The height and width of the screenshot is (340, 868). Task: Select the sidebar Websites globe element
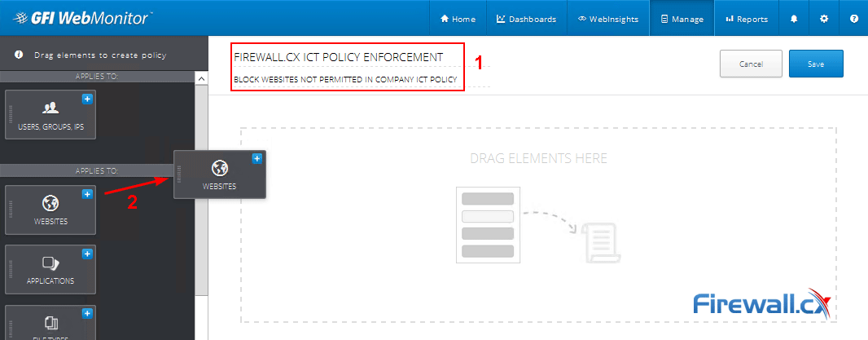coord(50,210)
